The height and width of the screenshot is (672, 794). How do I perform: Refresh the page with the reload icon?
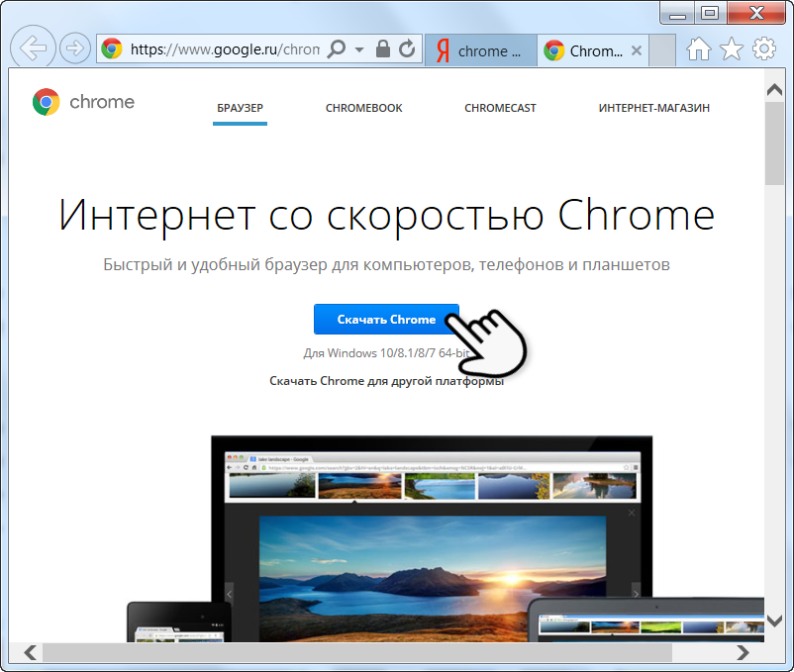coord(407,49)
